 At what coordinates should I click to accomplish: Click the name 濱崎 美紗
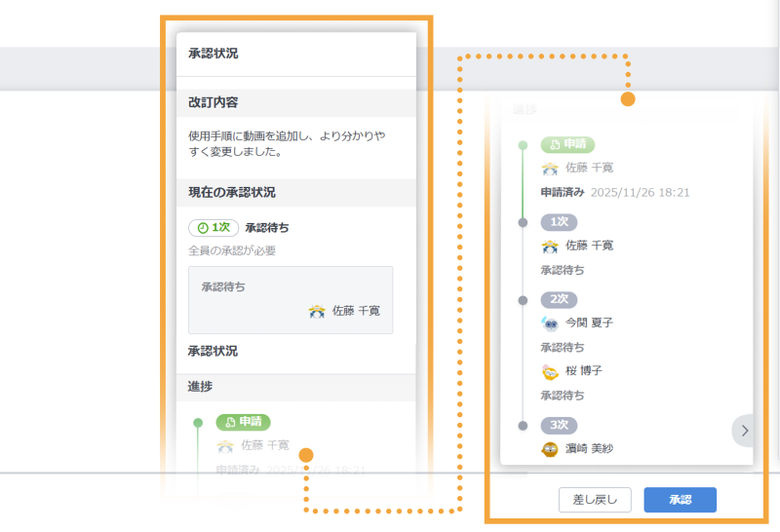point(590,448)
